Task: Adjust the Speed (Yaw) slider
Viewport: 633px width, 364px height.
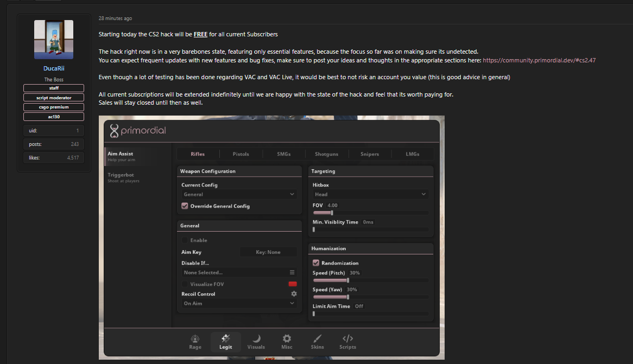Action: pyautogui.click(x=370, y=297)
